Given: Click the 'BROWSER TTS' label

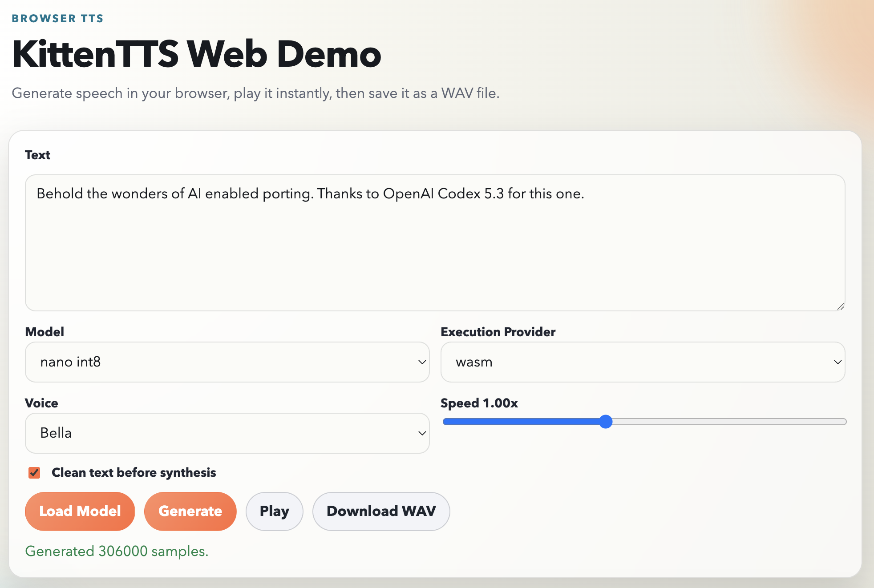Looking at the screenshot, I should coord(57,18).
